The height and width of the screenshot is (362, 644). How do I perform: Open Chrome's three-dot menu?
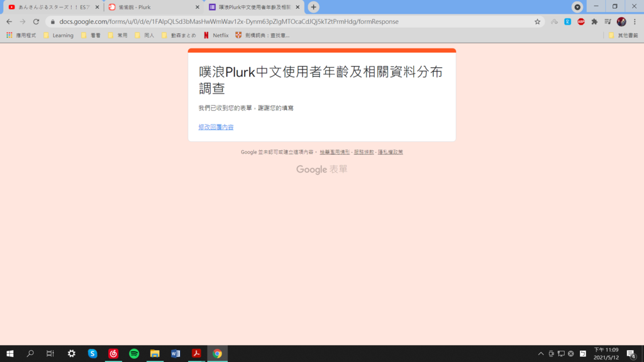[x=635, y=22]
